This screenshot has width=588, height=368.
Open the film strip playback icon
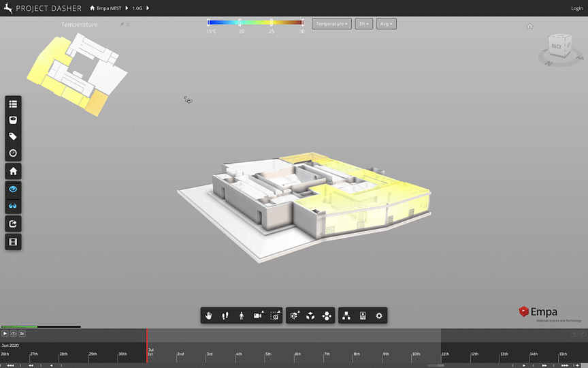click(x=13, y=241)
